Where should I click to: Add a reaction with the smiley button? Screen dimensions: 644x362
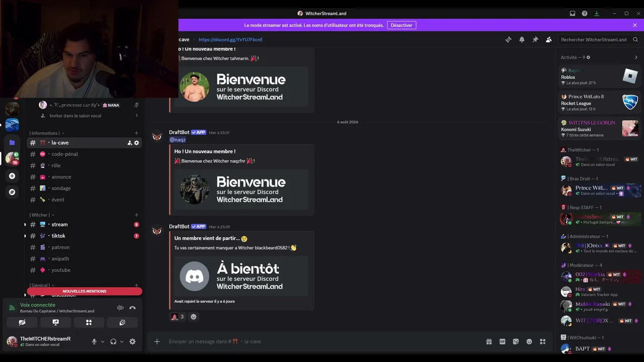click(194, 317)
